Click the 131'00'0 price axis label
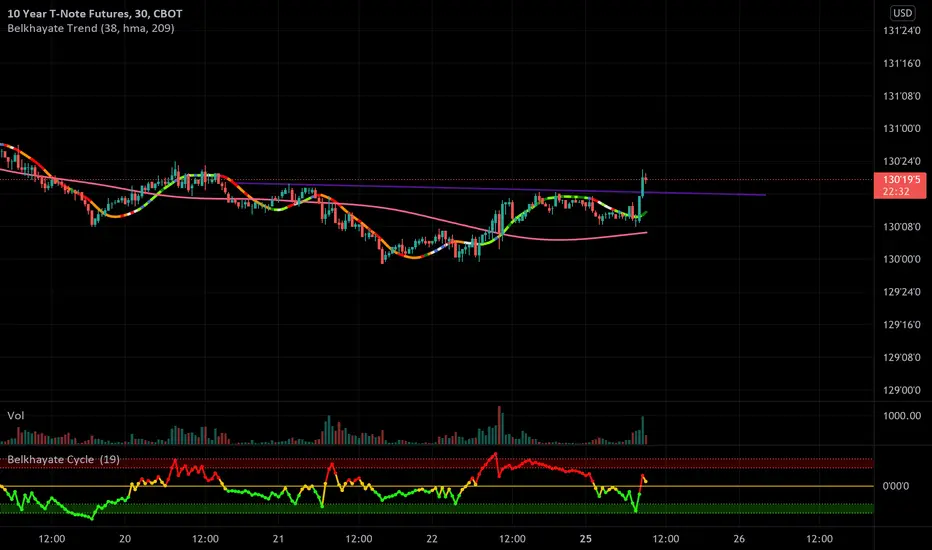The height and width of the screenshot is (550, 932). point(902,128)
